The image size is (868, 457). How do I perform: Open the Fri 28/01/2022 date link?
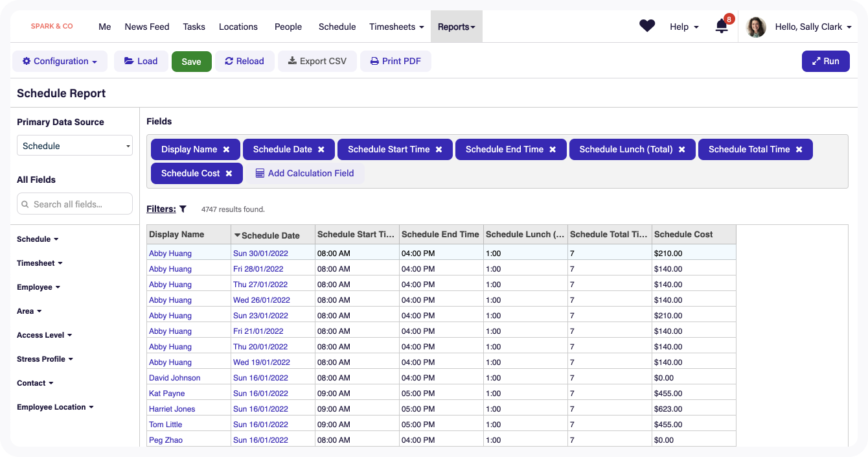[258, 269]
